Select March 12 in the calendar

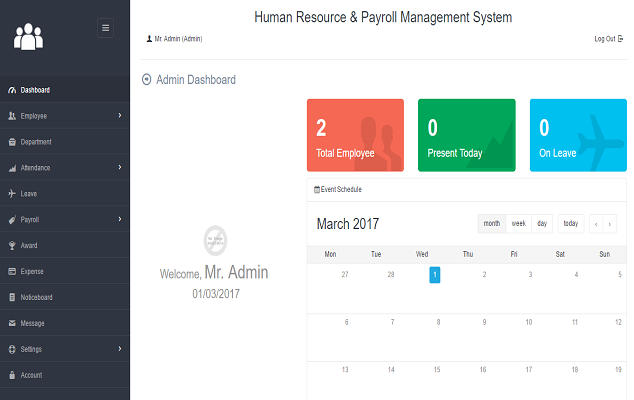click(618, 322)
